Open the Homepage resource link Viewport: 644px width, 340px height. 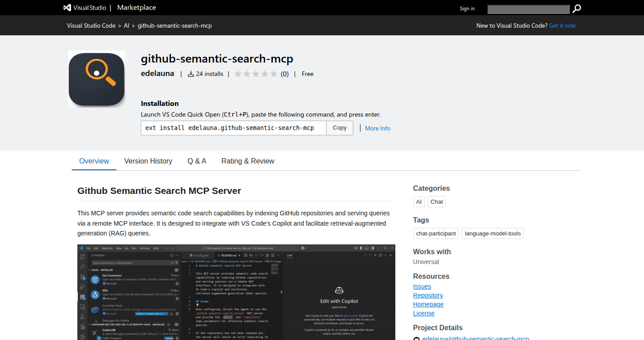click(428, 304)
